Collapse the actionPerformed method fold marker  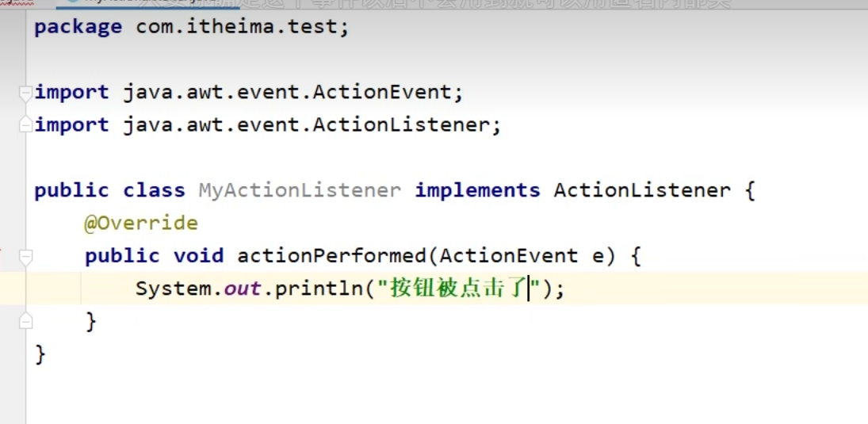point(26,256)
